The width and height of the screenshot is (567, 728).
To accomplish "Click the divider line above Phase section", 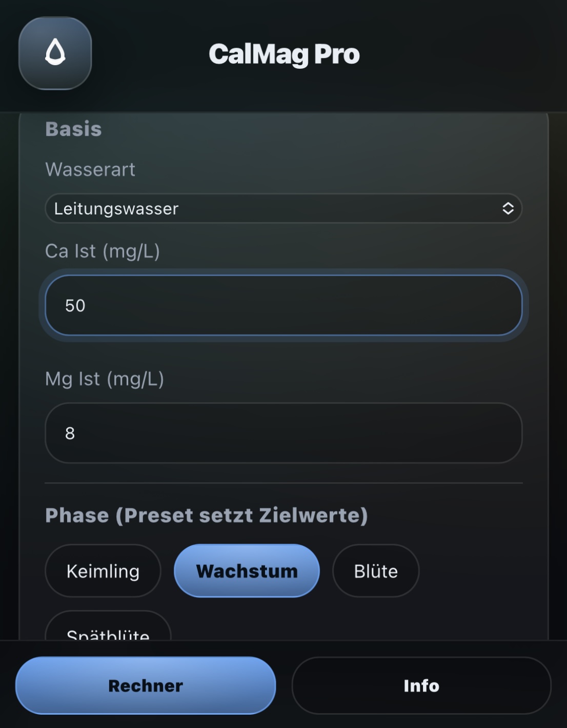I will 283,483.
